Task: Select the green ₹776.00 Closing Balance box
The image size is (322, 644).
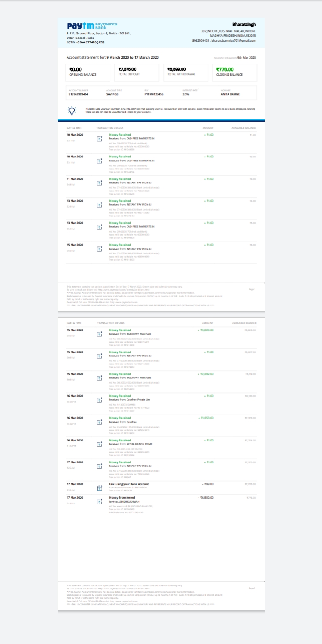Action: point(234,72)
